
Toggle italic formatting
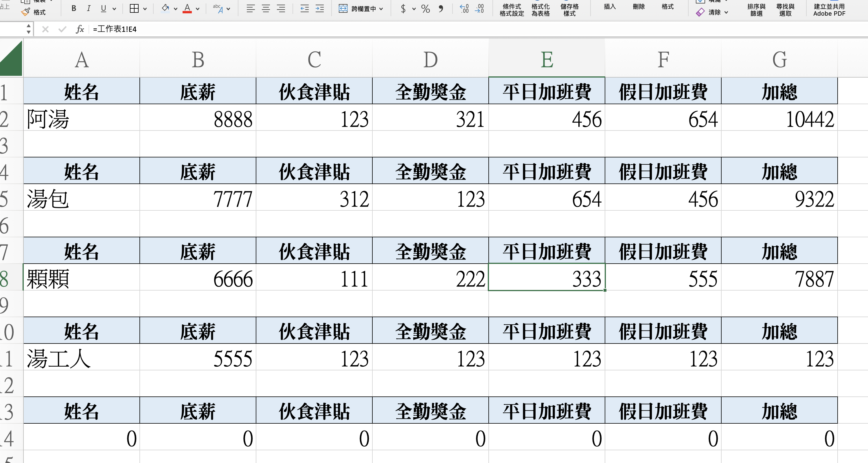point(89,9)
